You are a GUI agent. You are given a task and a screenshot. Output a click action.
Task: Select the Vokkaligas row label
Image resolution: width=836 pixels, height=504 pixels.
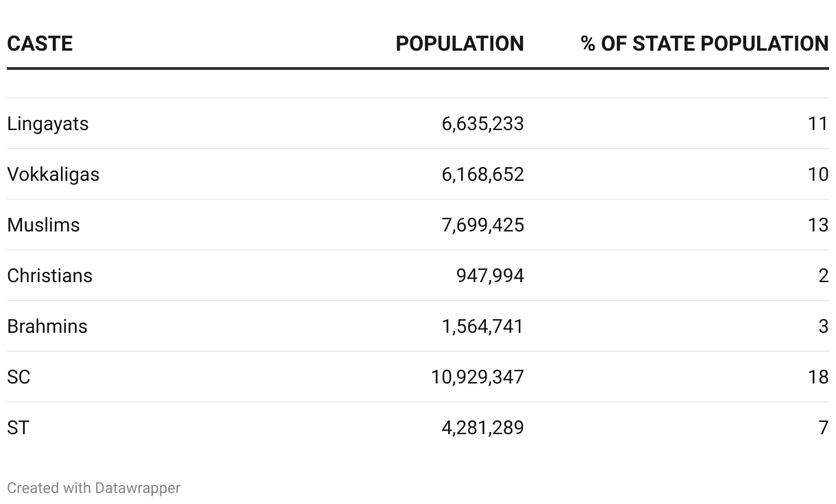click(x=53, y=175)
